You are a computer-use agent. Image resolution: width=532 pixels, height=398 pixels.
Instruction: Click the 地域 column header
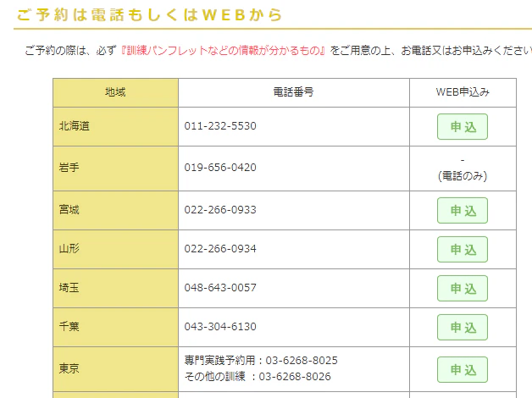coord(116,92)
